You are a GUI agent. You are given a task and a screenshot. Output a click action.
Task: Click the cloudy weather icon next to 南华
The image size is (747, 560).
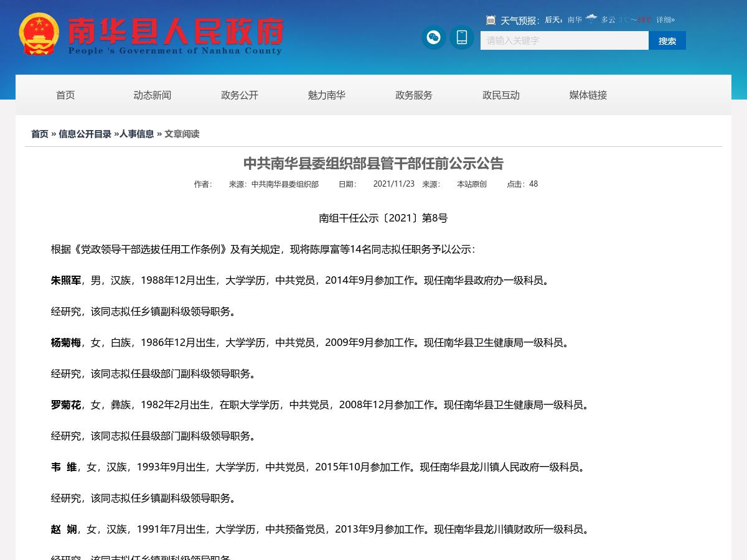pyautogui.click(x=591, y=18)
